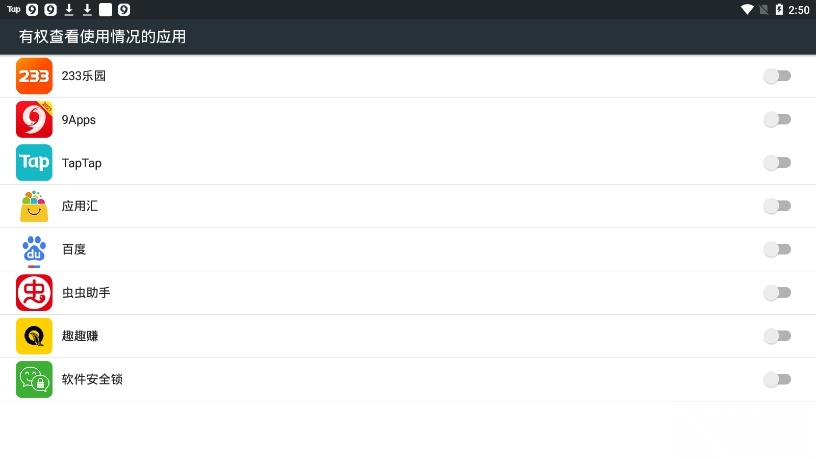
Task: Tap the 应用汇 shopping bag icon
Action: pyautogui.click(x=34, y=206)
